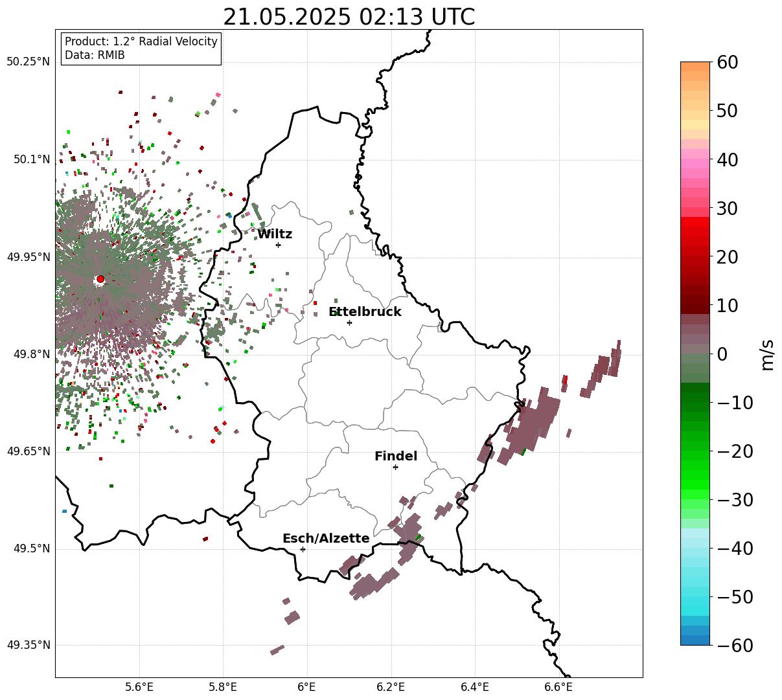Viewport: 782px width, 700px height.
Task: Click the Esch/Alzette station cross marker
Action: (303, 549)
